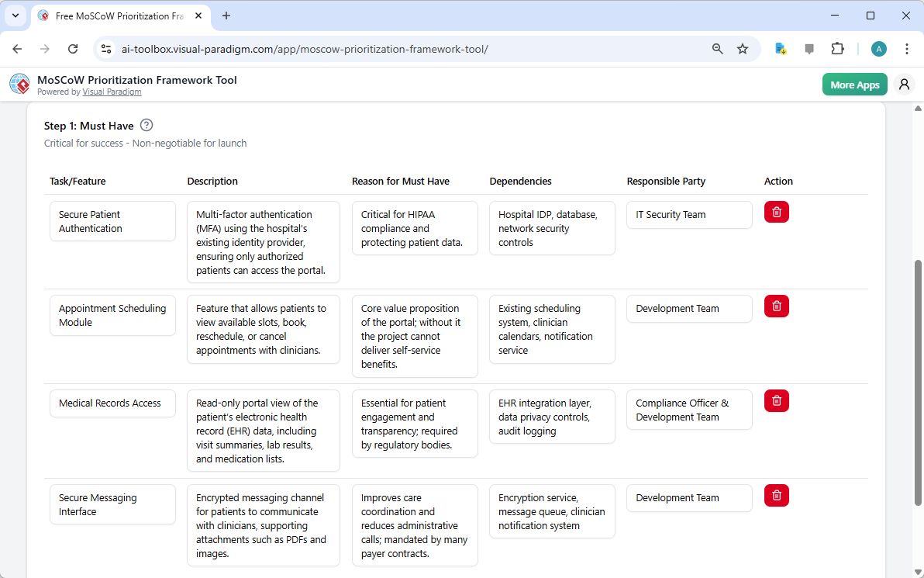Image resolution: width=924 pixels, height=578 pixels.
Task: Click the site information icon in the address bar
Action: point(105,48)
